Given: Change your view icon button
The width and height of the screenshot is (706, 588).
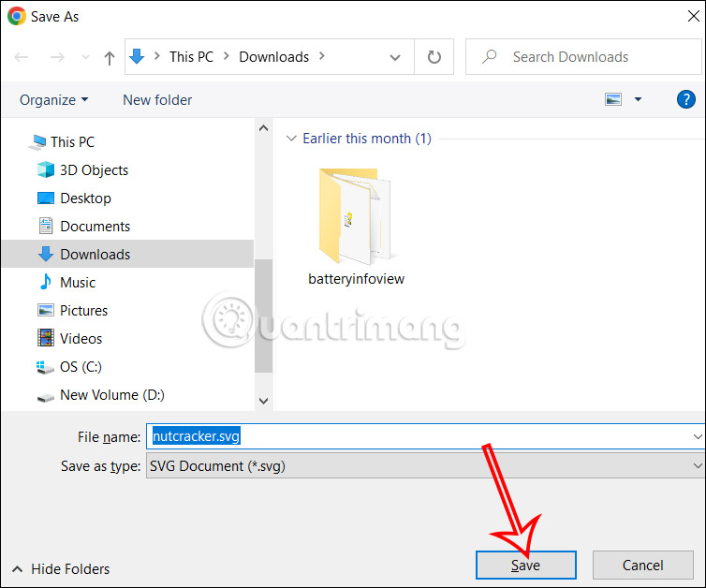Looking at the screenshot, I should (x=612, y=99).
